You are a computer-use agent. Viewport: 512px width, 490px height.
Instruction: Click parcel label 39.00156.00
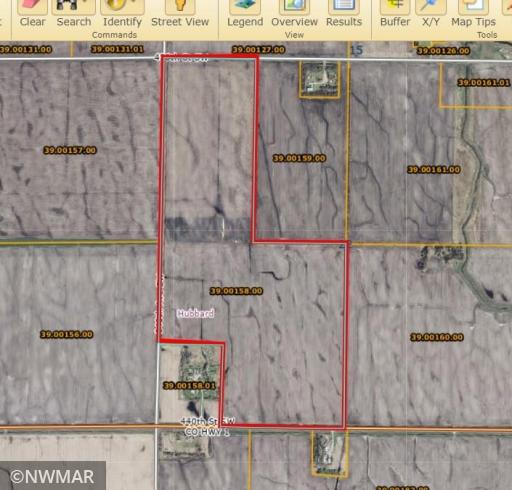(67, 334)
